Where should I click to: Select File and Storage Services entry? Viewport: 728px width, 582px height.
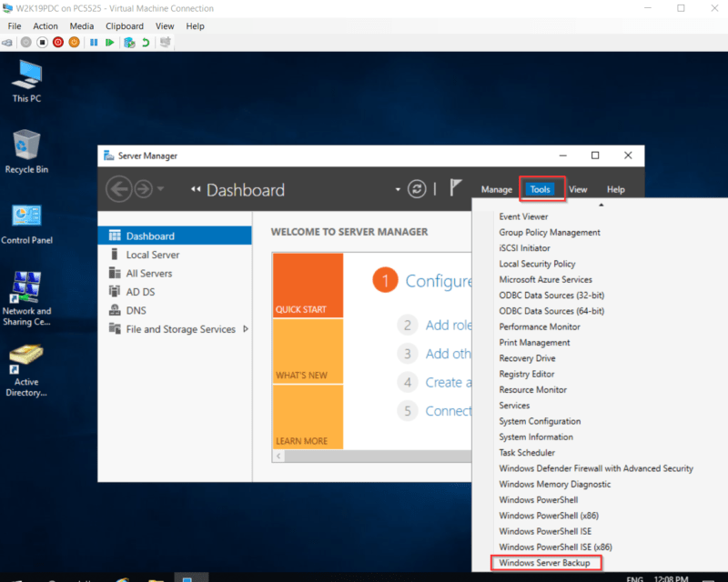175,328
